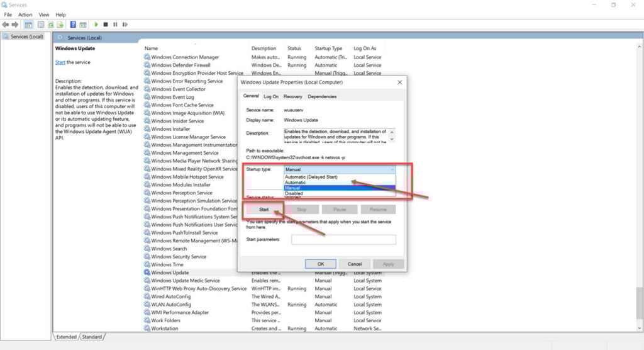Go forward using the toolbar Forward arrow
The width and height of the screenshot is (644, 350).
(15, 25)
